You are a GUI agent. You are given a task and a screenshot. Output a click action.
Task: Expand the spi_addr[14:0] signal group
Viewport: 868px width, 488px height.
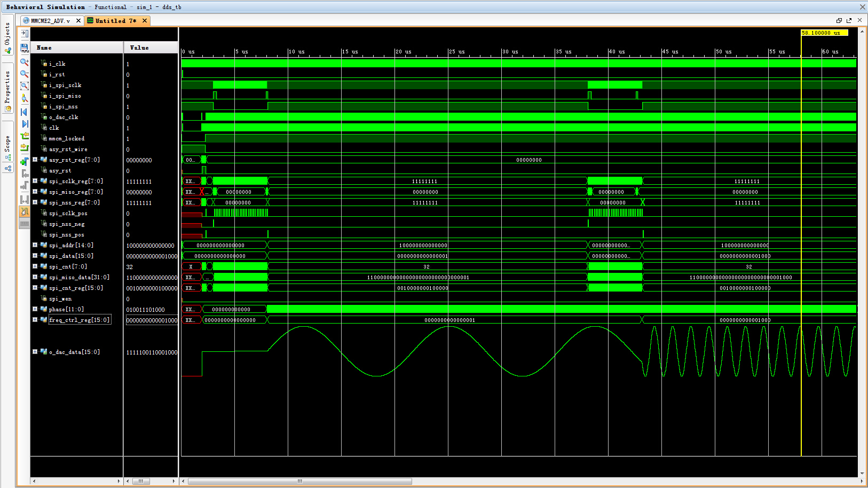[x=35, y=245]
